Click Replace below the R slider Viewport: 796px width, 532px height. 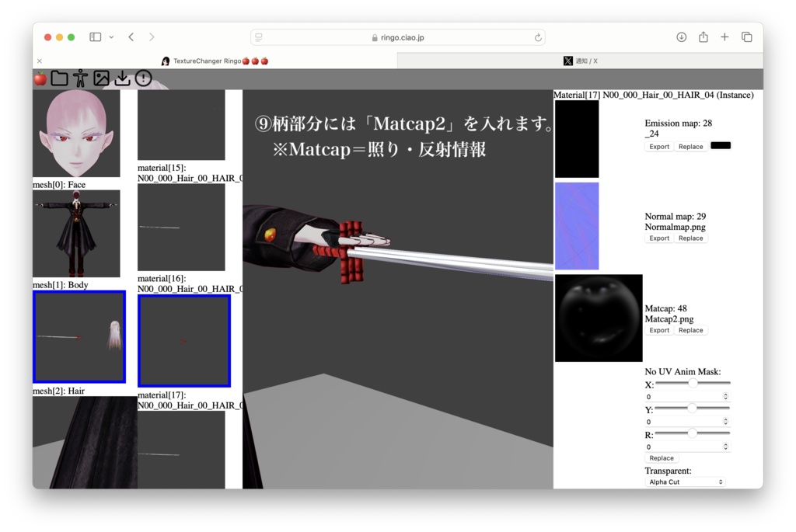coord(661,457)
